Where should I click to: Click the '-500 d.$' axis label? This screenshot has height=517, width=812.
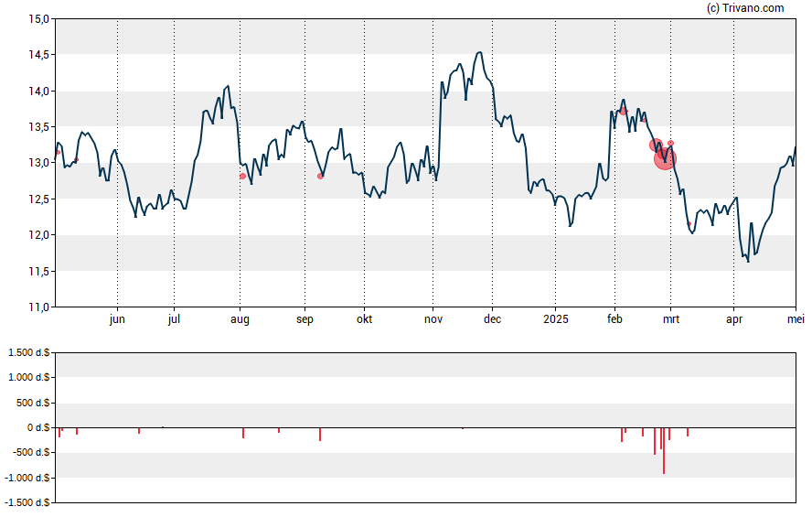tap(31, 452)
